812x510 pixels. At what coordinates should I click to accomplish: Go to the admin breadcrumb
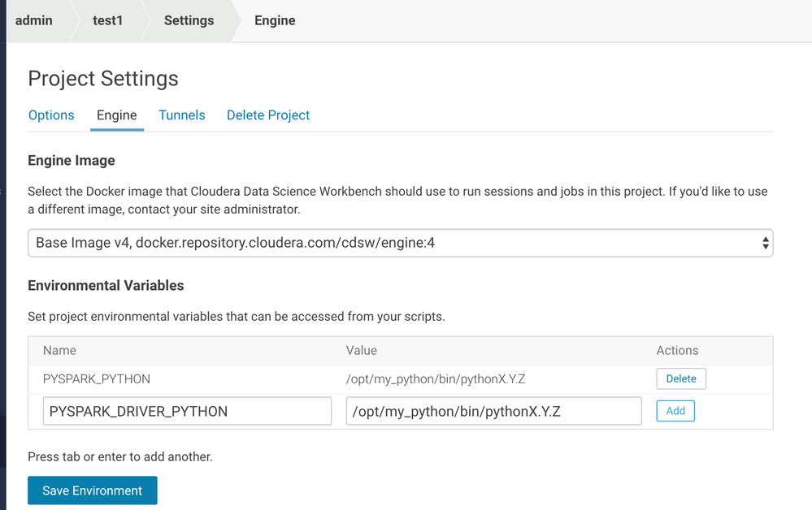pos(34,20)
